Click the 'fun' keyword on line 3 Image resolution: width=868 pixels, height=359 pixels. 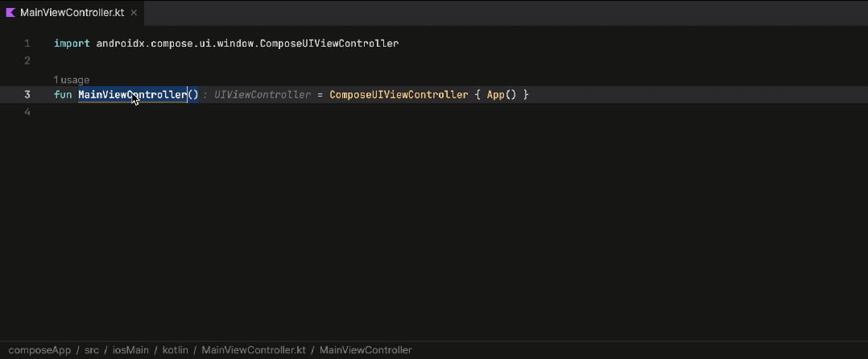click(63, 95)
